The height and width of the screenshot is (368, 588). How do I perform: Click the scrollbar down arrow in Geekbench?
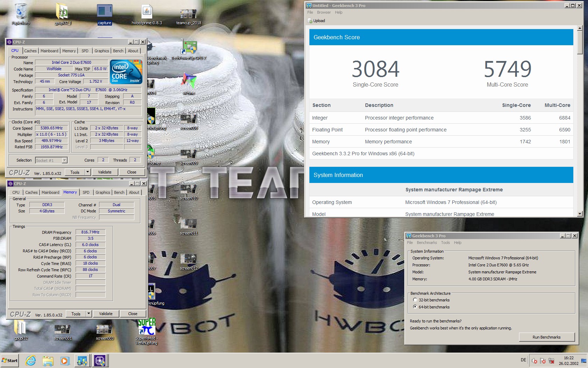pyautogui.click(x=580, y=213)
